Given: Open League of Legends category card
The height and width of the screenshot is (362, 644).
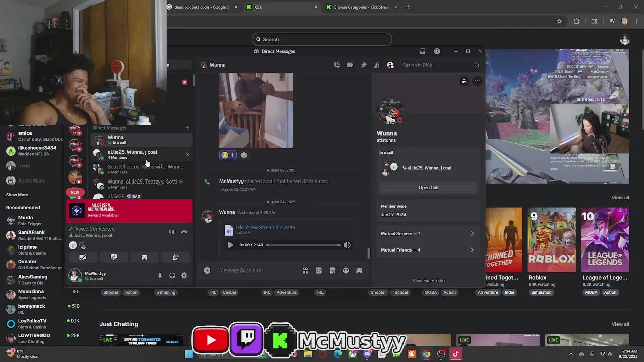Looking at the screenshot, I should click(605, 240).
